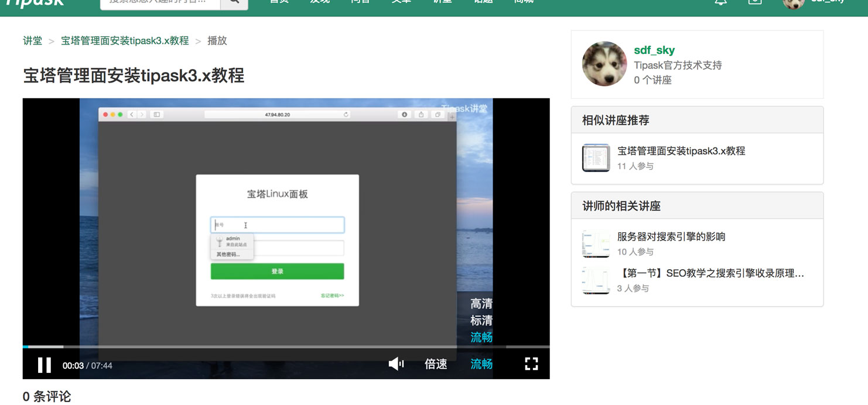Open the lecture 服务器对搜索引擎的影响

[671, 236]
